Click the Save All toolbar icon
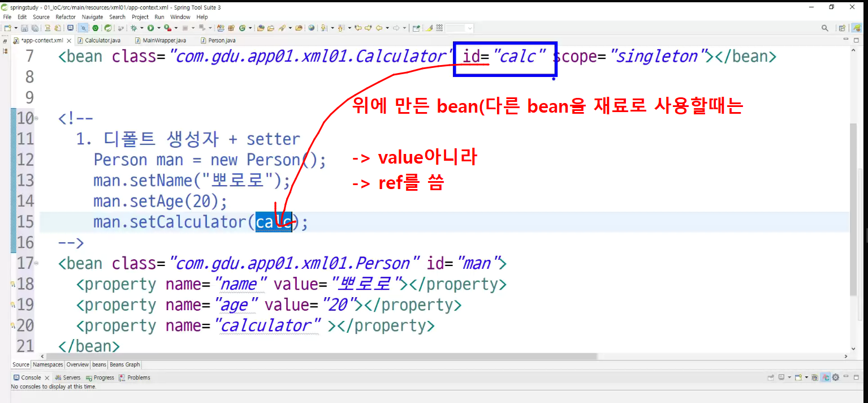Image resolution: width=868 pixels, height=403 pixels. click(x=34, y=28)
